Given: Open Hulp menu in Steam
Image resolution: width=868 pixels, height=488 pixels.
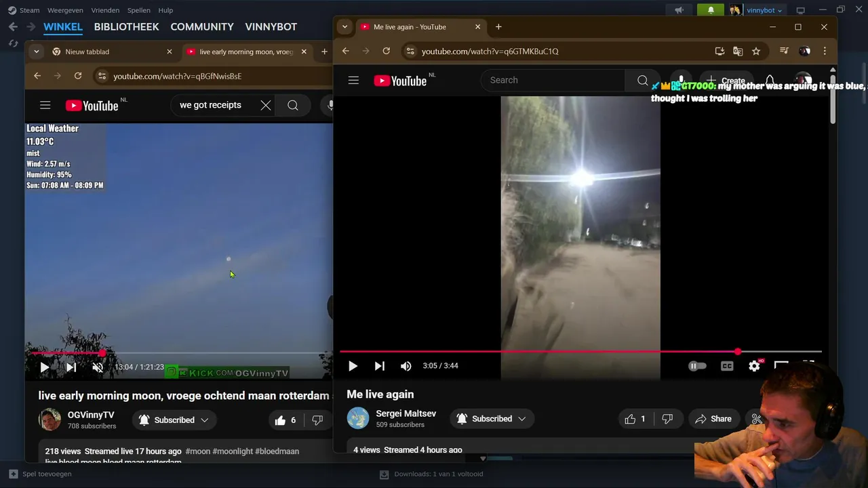Looking at the screenshot, I should click(x=165, y=10).
